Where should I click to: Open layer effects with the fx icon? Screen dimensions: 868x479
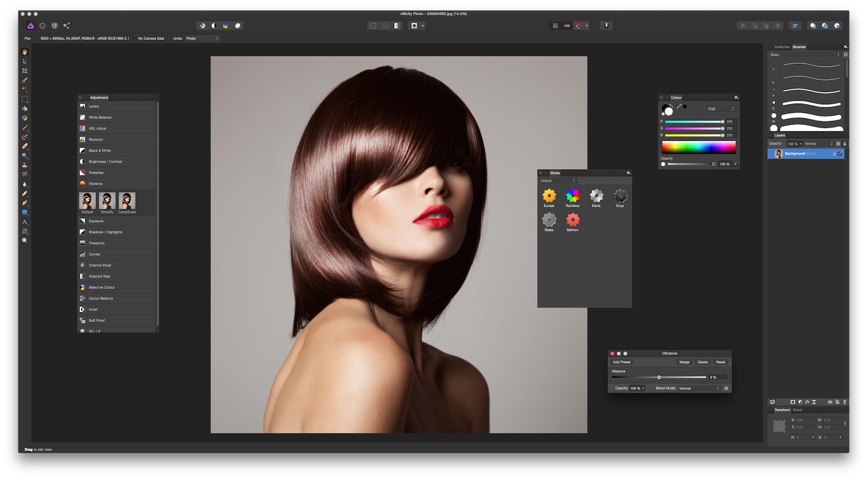tap(807, 402)
